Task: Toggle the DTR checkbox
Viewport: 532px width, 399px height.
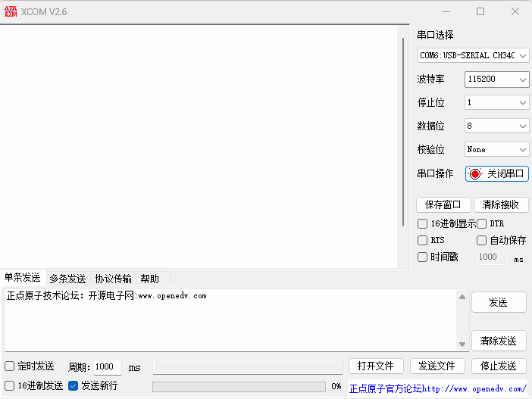Action: 481,224
